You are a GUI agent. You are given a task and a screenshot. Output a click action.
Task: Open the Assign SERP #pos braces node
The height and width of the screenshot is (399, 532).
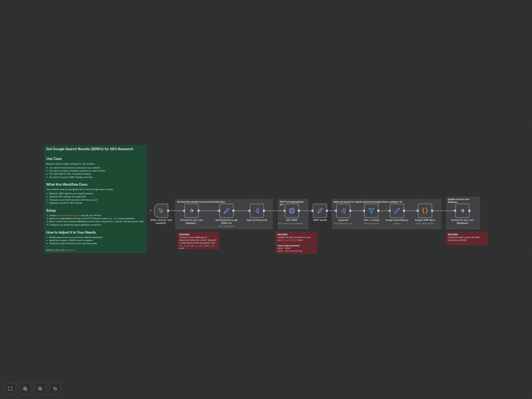coord(425,211)
